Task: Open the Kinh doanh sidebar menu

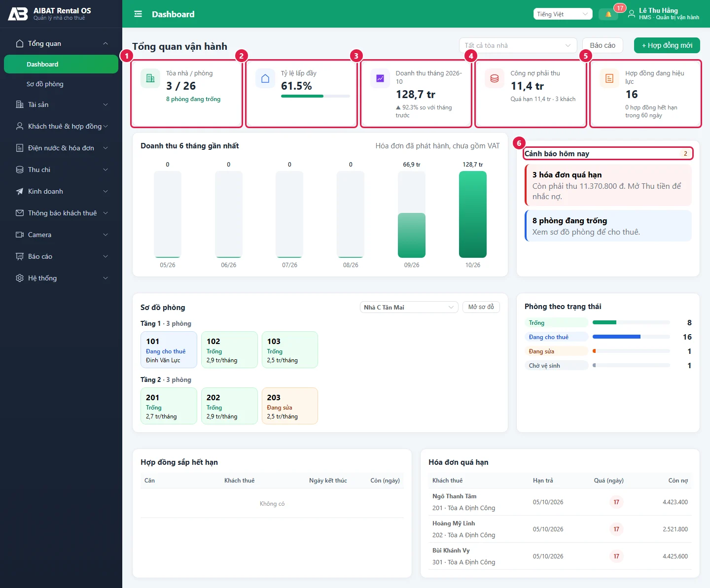Action: click(x=61, y=191)
